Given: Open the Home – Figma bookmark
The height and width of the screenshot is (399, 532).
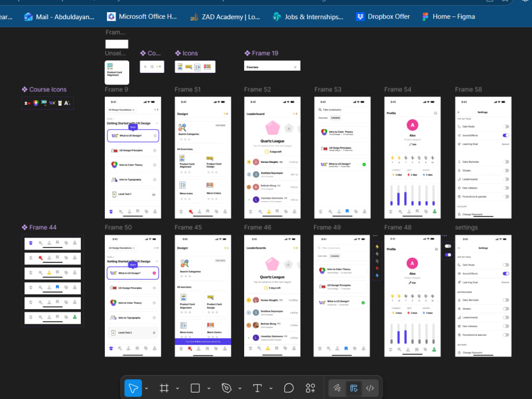Looking at the screenshot, I should (448, 16).
